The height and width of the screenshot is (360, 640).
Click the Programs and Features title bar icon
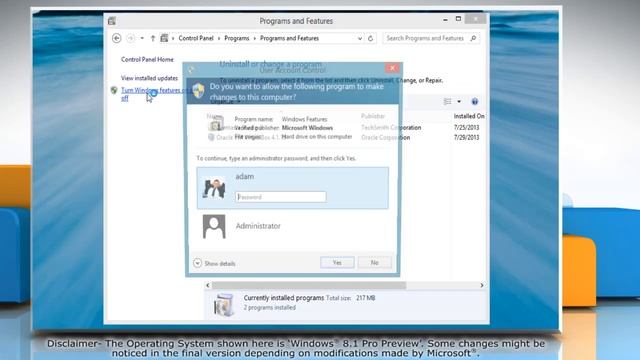[112, 21]
